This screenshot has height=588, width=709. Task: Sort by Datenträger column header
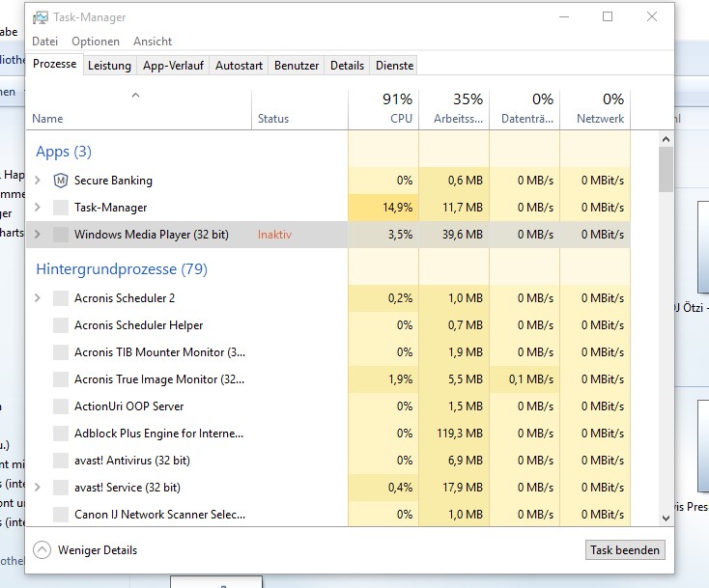[525, 109]
